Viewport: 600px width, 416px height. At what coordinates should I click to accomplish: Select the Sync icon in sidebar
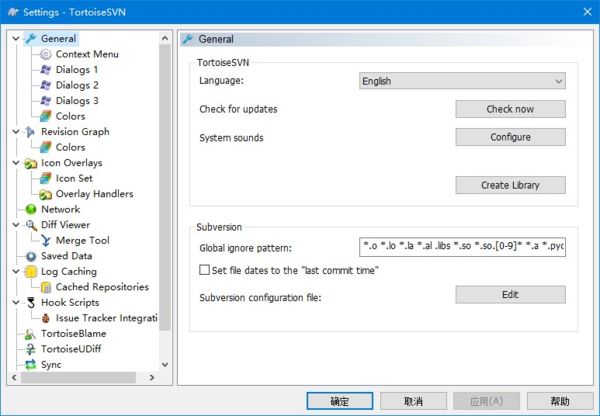coord(31,365)
